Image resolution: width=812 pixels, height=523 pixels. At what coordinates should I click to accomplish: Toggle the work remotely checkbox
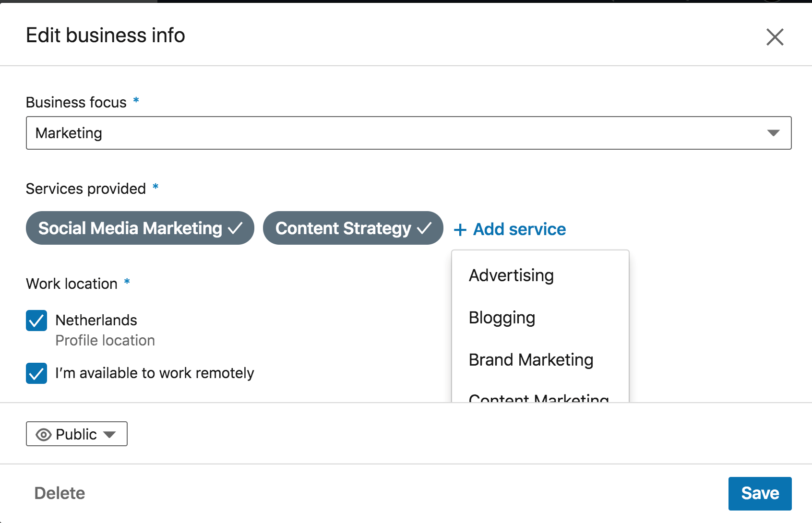[x=36, y=373]
